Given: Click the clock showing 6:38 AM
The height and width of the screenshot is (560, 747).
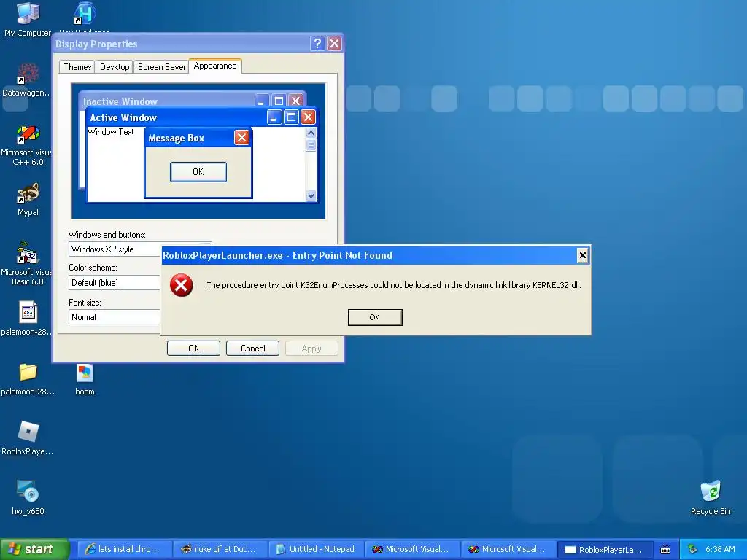Looking at the screenshot, I should 720,549.
